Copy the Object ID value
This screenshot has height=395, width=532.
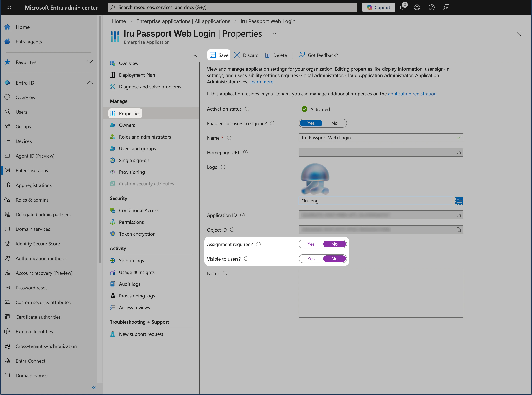[459, 229]
